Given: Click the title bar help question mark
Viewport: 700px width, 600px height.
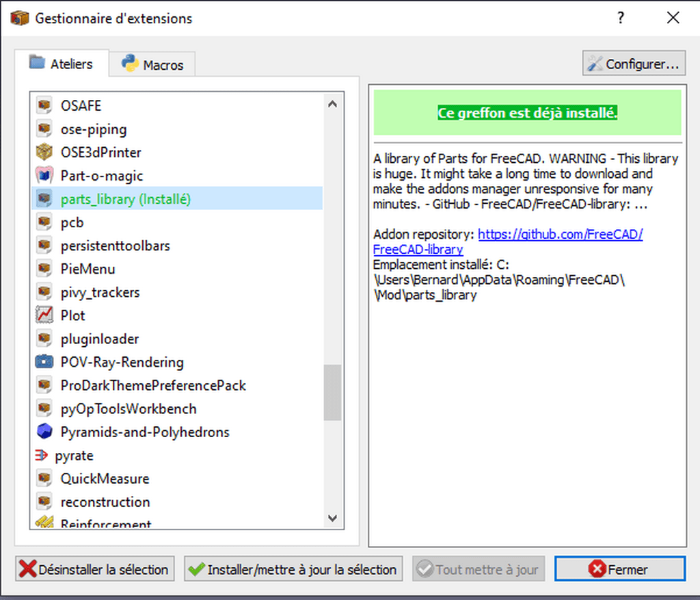Looking at the screenshot, I should 621,18.
